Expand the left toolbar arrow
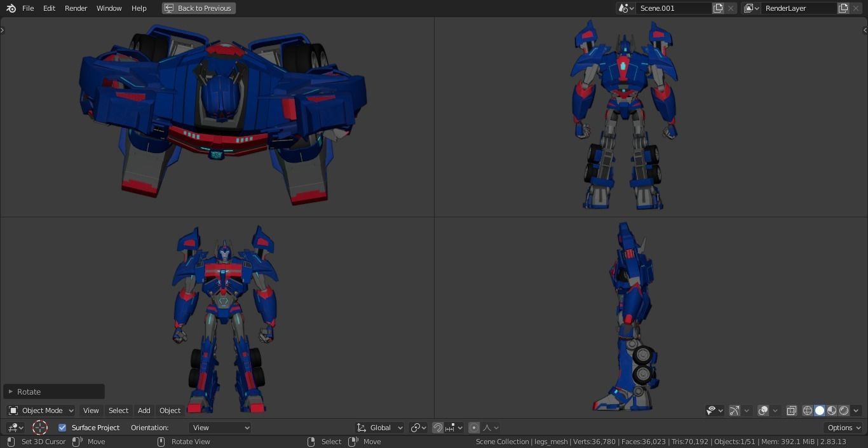 tap(3, 30)
